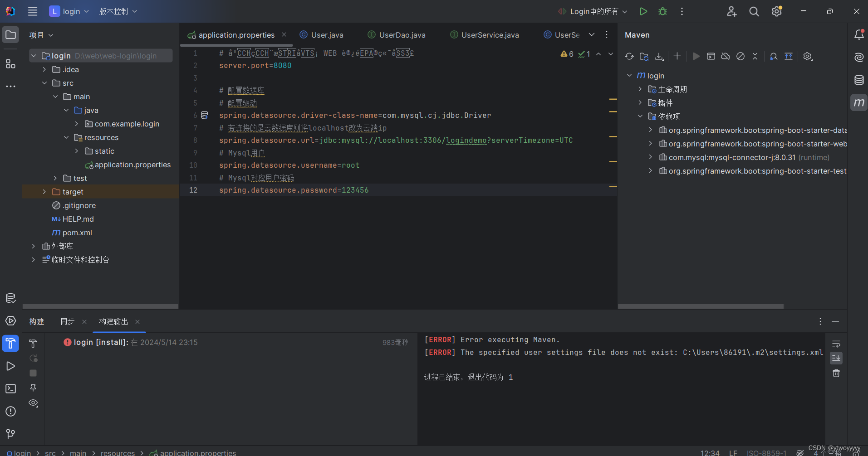Rerun the failed login install build

point(33,358)
